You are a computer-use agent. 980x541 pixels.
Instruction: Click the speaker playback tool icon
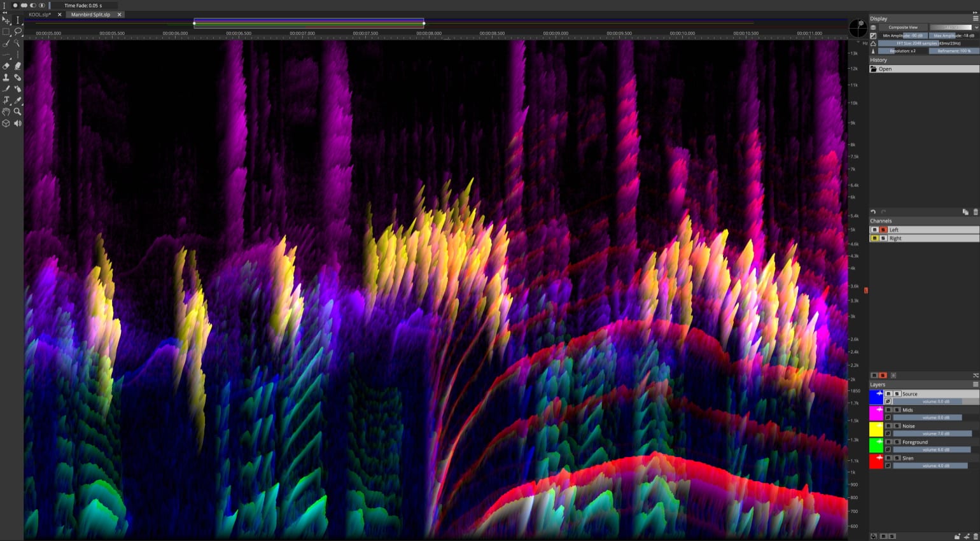[x=18, y=123]
